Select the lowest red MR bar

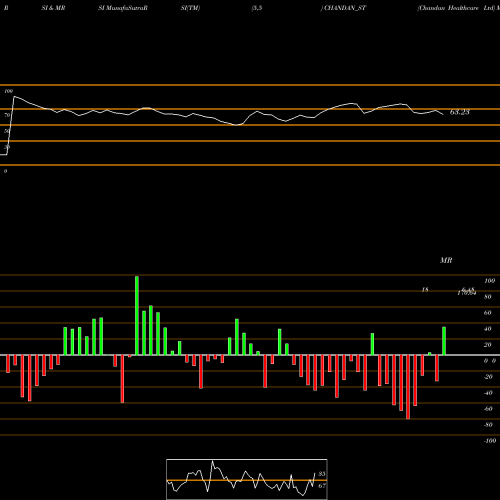point(408,387)
